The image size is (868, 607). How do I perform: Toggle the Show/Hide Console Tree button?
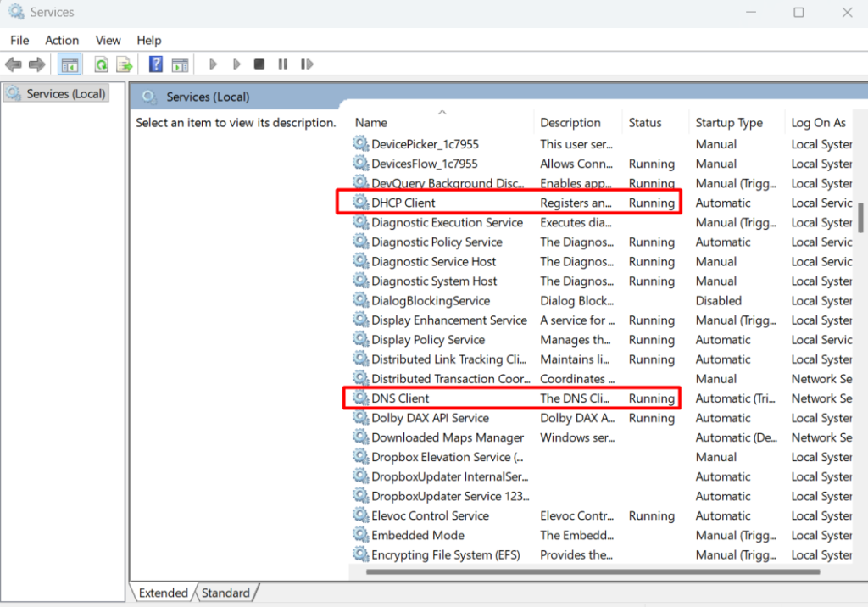pos(70,64)
